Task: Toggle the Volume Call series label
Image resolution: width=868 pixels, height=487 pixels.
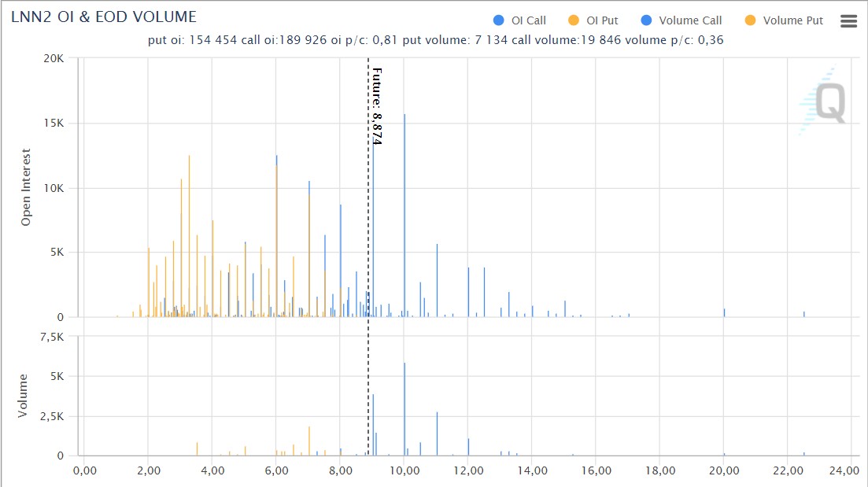Action: (690, 20)
